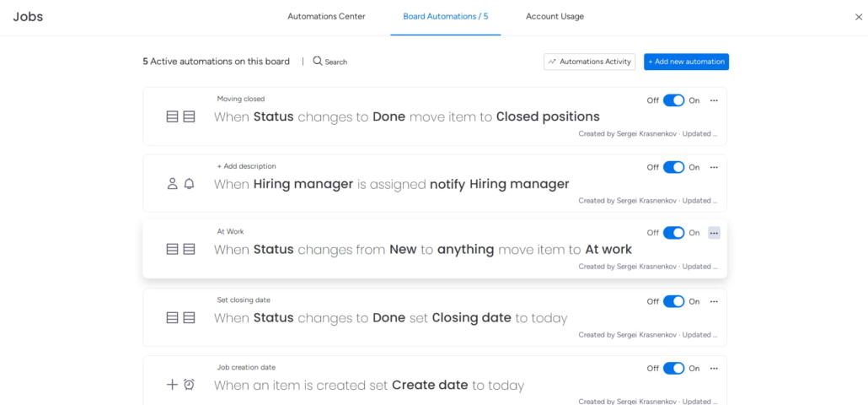Switch off the Set closing date automation
Image resolution: width=868 pixels, height=405 pixels.
click(673, 301)
